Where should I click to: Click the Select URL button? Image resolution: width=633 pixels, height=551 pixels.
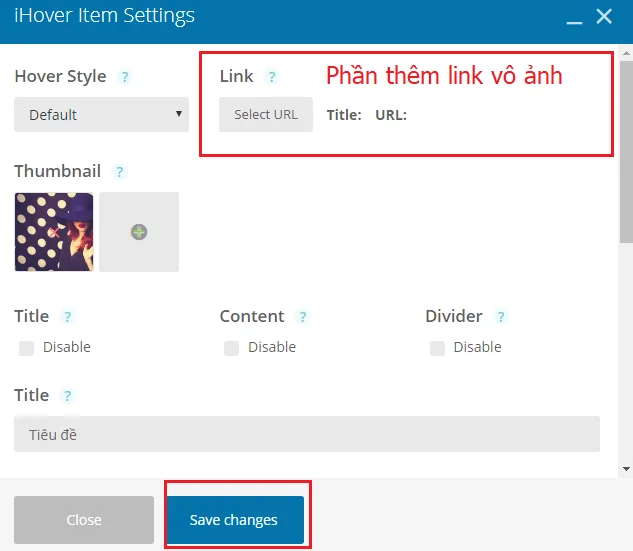pyautogui.click(x=266, y=115)
